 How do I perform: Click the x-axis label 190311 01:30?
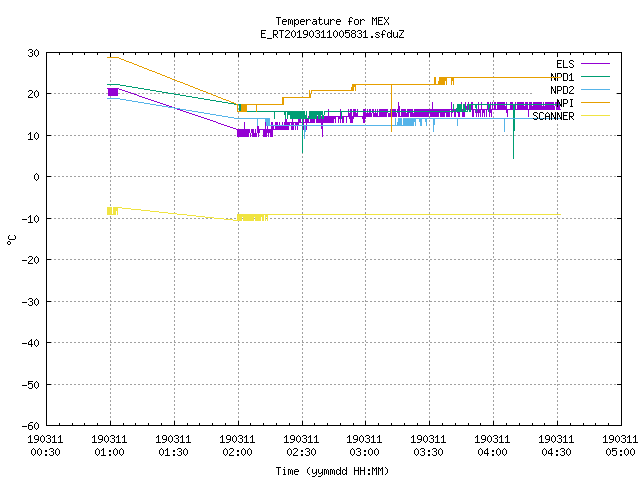(x=173, y=446)
